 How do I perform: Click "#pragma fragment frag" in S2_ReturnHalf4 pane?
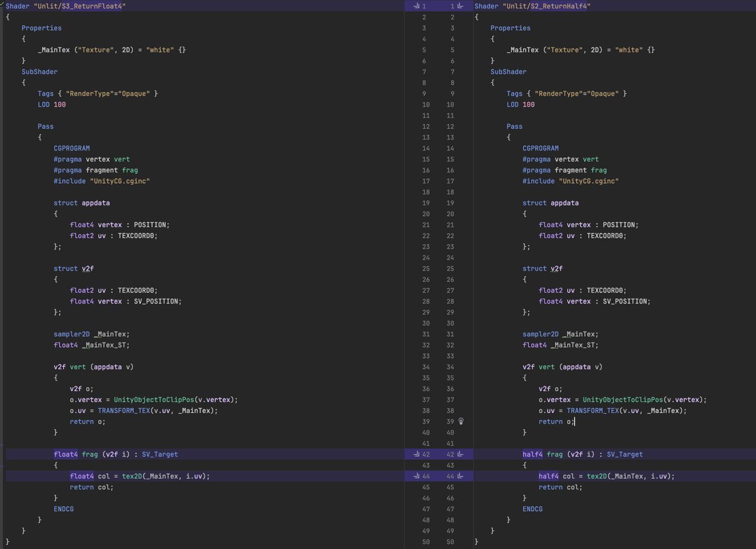point(564,170)
